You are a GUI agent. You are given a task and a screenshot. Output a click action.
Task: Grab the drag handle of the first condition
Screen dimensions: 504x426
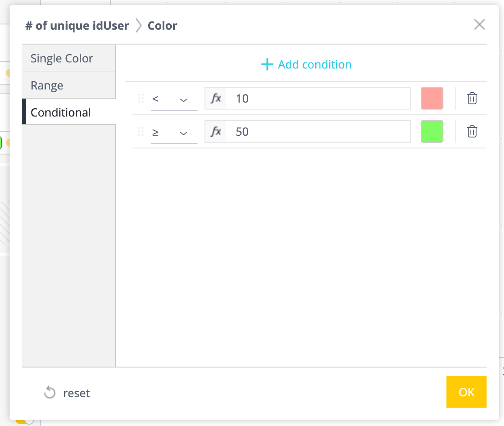[x=141, y=98]
